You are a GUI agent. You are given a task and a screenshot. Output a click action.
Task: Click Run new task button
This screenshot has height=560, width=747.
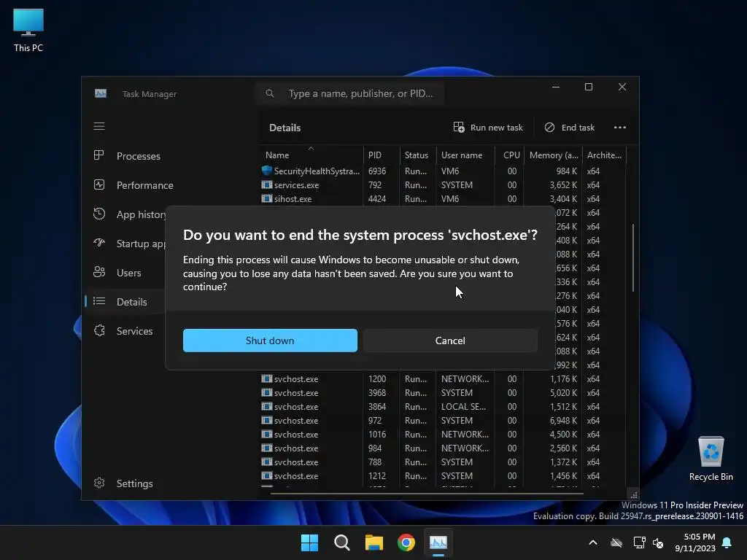[488, 128]
